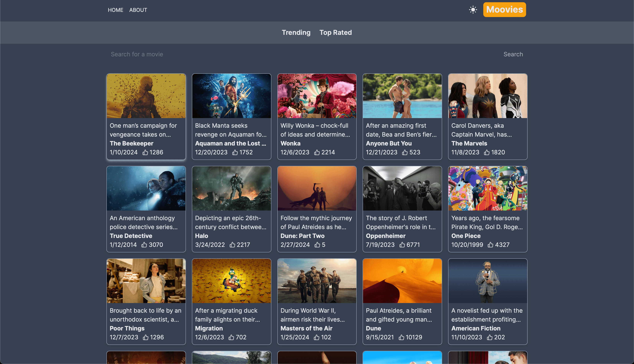Click the Search button

(x=513, y=54)
